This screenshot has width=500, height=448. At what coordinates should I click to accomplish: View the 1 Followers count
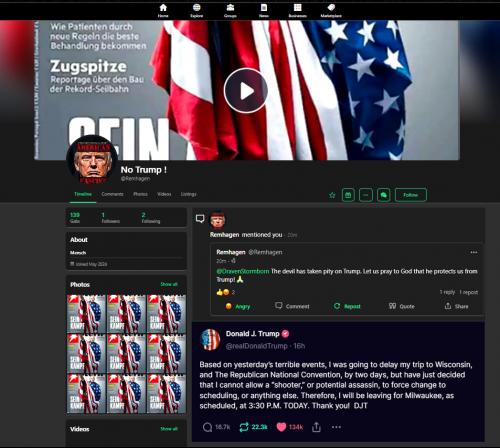pyautogui.click(x=110, y=218)
